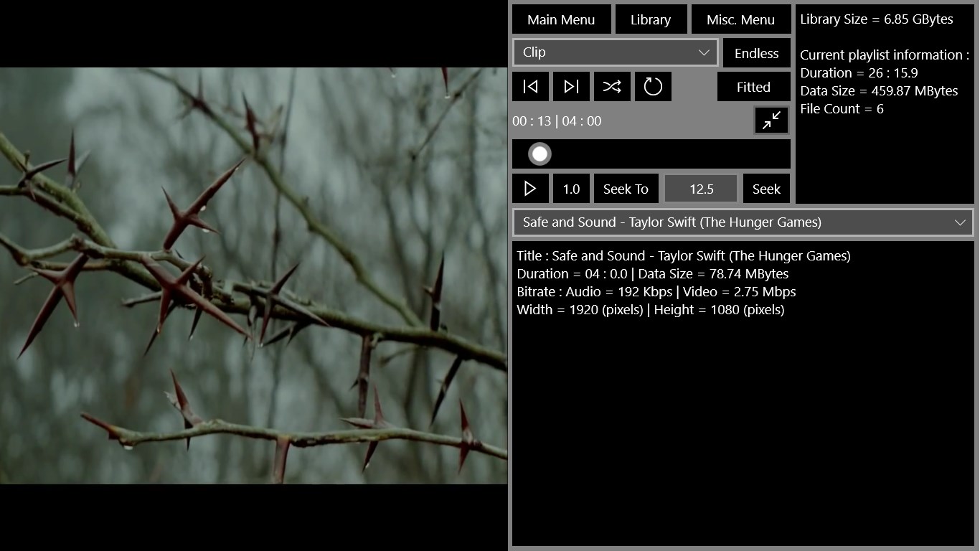This screenshot has height=551, width=980.
Task: Toggle the Endless mode button
Action: [756, 53]
